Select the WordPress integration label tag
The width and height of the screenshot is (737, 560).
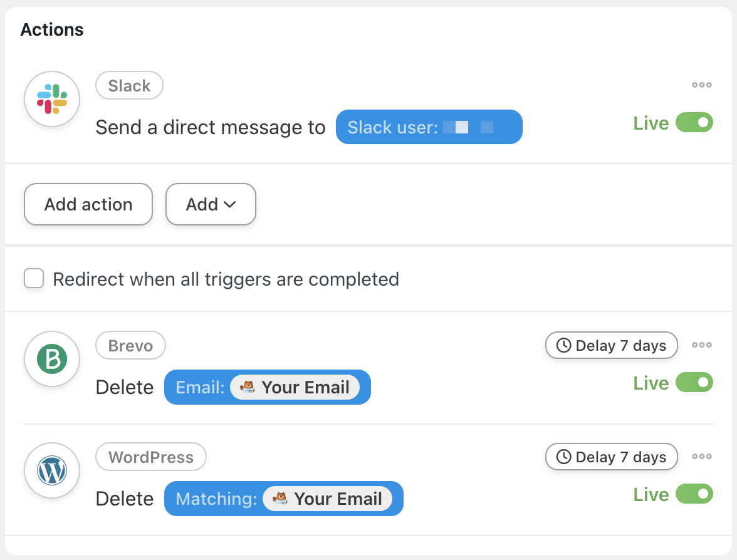click(x=151, y=457)
